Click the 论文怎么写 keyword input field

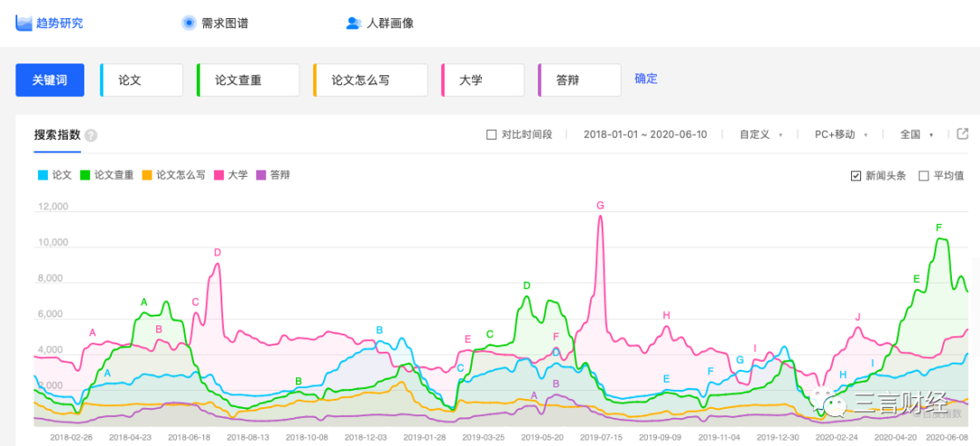[x=370, y=80]
